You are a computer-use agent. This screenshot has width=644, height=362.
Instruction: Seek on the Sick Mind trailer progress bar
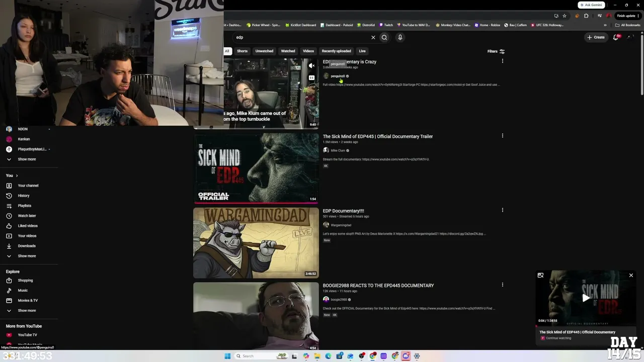pos(256,203)
